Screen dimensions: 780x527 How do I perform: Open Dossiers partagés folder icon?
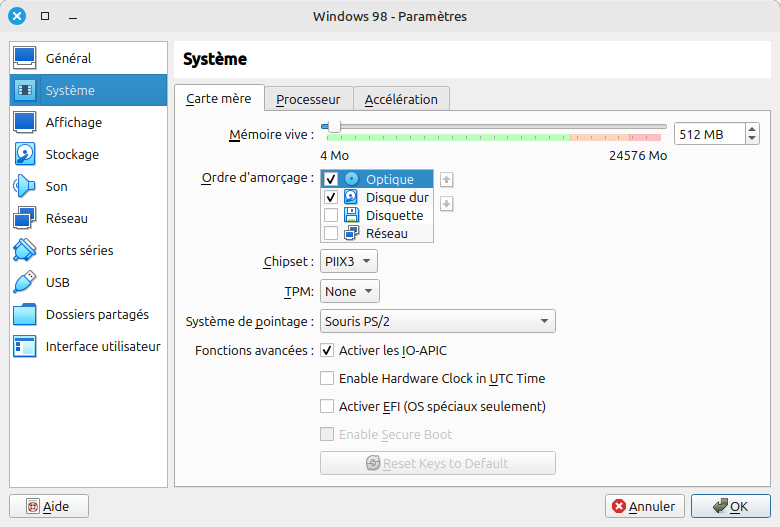(x=24, y=315)
